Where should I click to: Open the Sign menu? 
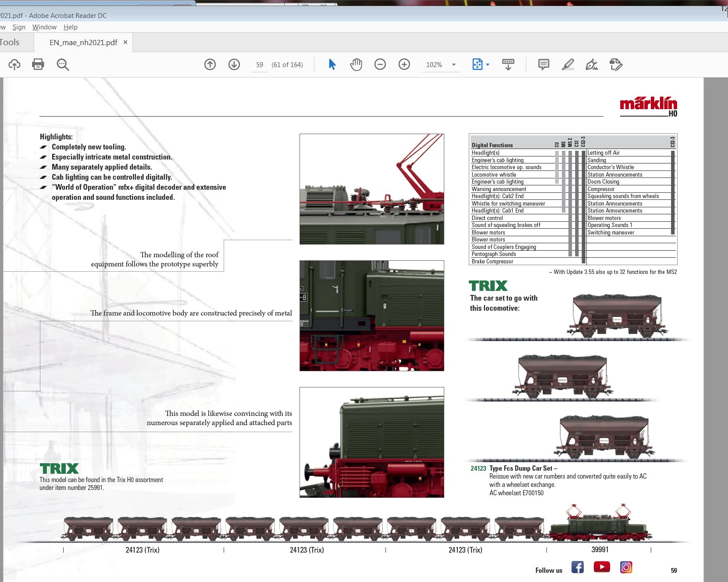coord(19,27)
